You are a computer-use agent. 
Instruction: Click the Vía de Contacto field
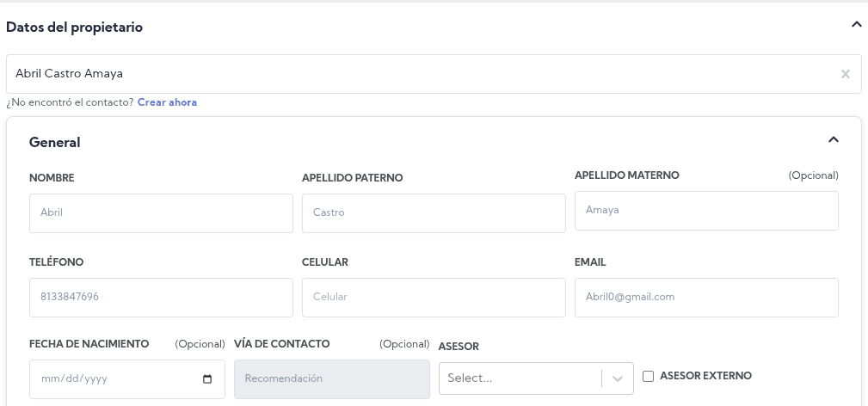pyautogui.click(x=331, y=378)
